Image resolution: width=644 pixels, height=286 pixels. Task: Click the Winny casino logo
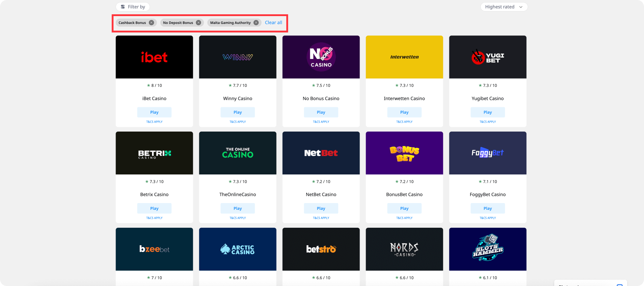238,57
